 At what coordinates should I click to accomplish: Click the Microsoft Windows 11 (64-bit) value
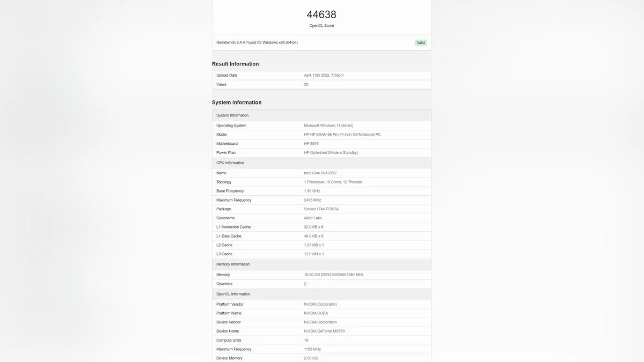328,125
